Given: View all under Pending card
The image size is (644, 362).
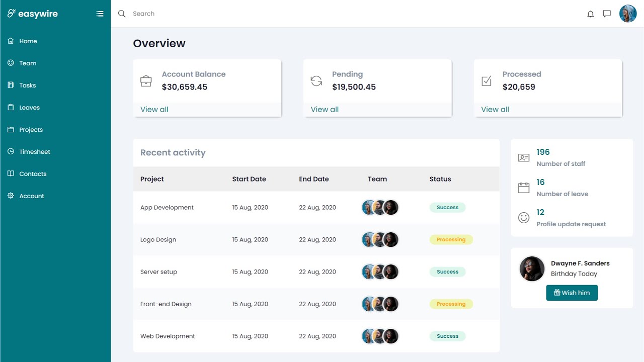Looking at the screenshot, I should point(325,110).
